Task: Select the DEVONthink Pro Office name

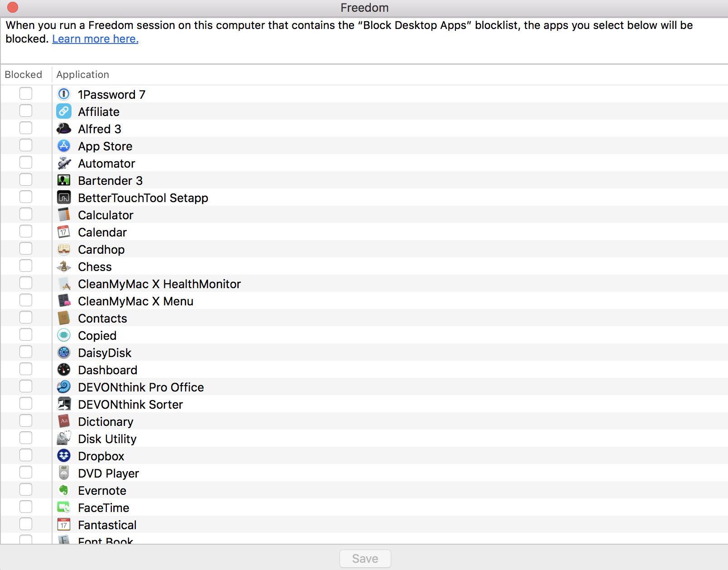Action: (x=141, y=387)
